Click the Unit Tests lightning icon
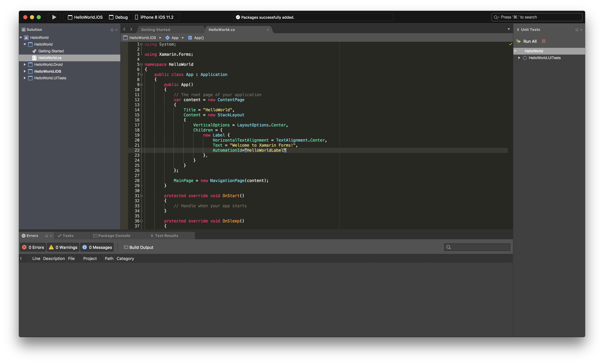 pyautogui.click(x=518, y=29)
